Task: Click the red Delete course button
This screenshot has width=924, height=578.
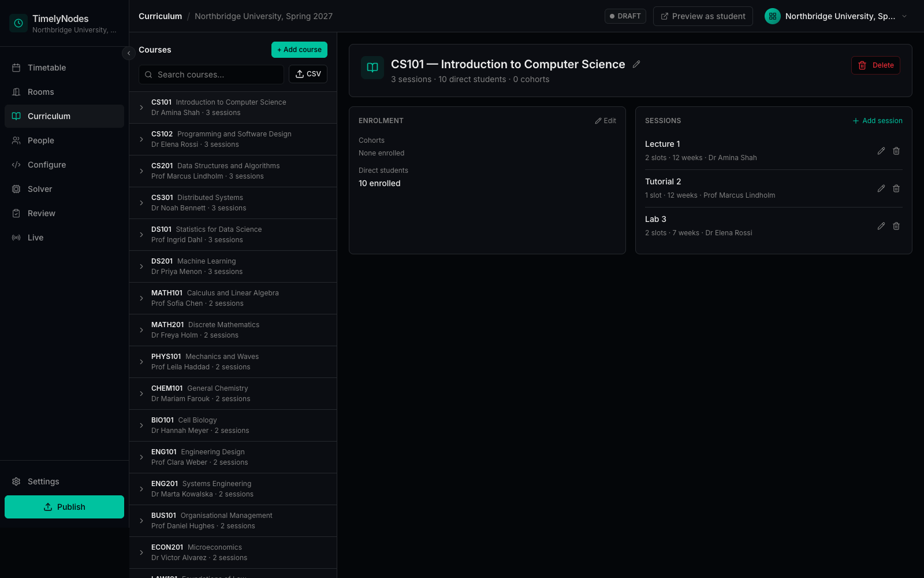Action: point(875,65)
